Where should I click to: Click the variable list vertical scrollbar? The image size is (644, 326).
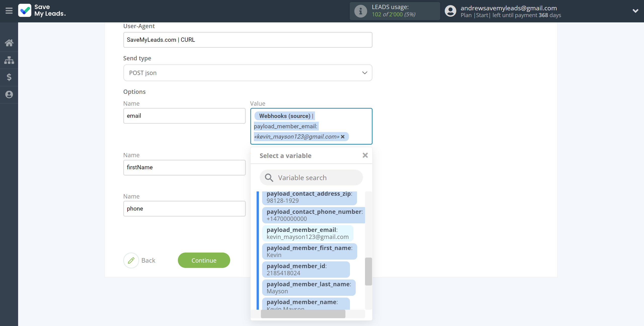click(368, 271)
